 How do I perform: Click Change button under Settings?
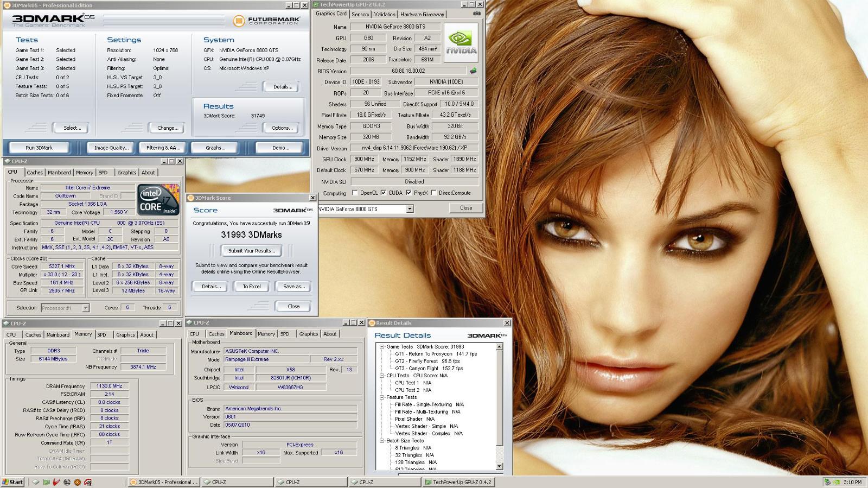[168, 128]
